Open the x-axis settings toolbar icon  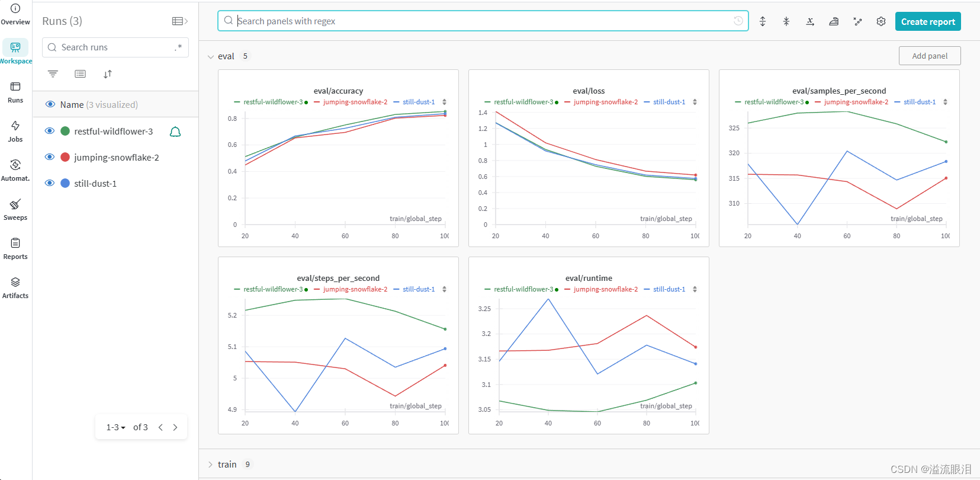[x=810, y=21]
